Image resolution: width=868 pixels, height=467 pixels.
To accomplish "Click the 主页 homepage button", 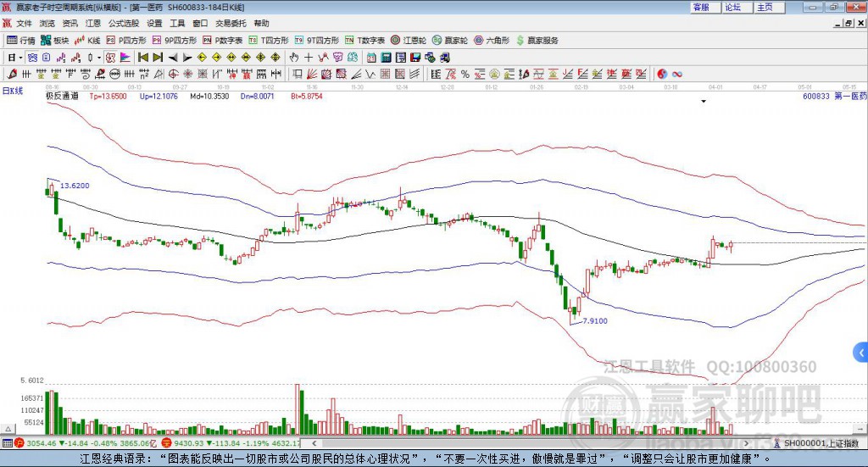I will tap(769, 7).
